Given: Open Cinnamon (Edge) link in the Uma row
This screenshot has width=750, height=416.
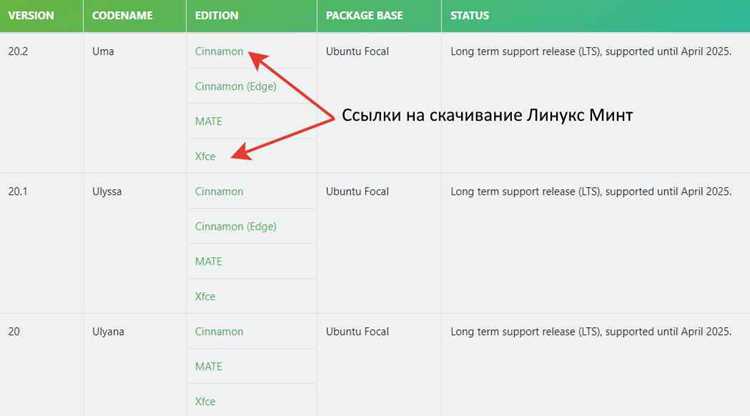Looking at the screenshot, I should click(x=235, y=87).
